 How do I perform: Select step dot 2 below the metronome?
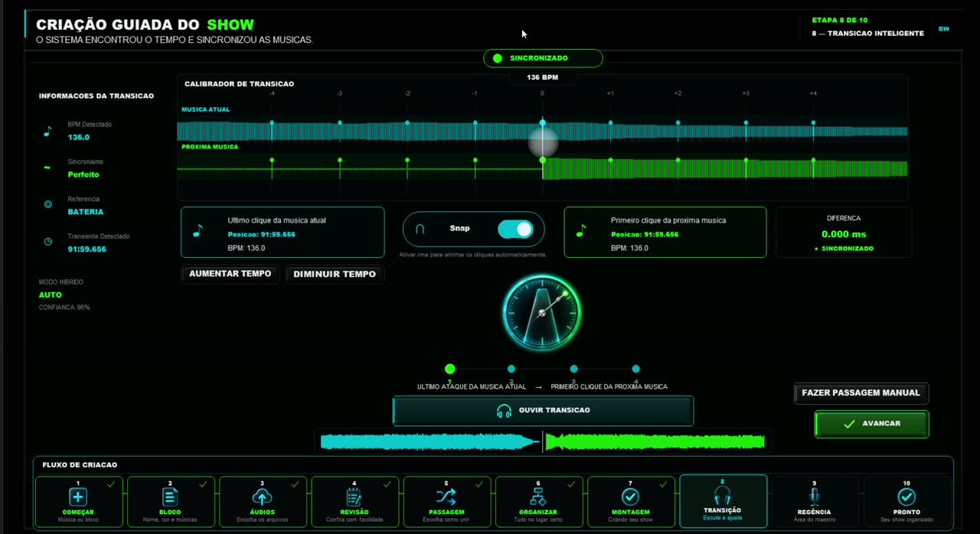click(x=511, y=369)
